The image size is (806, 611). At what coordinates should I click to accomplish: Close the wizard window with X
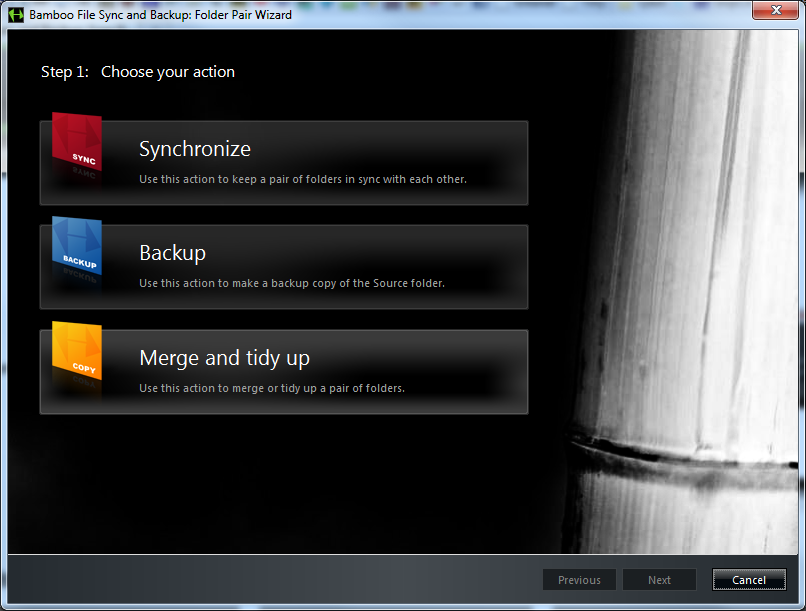776,10
